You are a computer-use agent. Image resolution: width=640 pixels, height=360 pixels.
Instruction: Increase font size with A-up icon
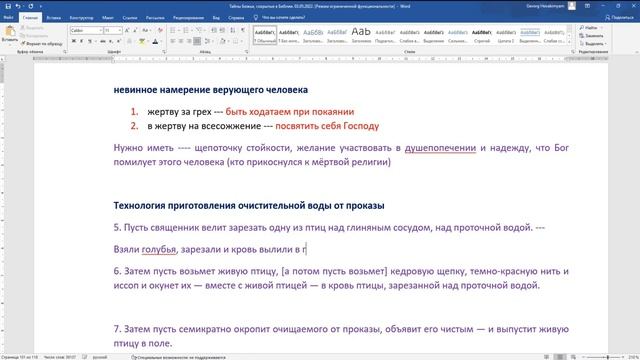point(127,31)
